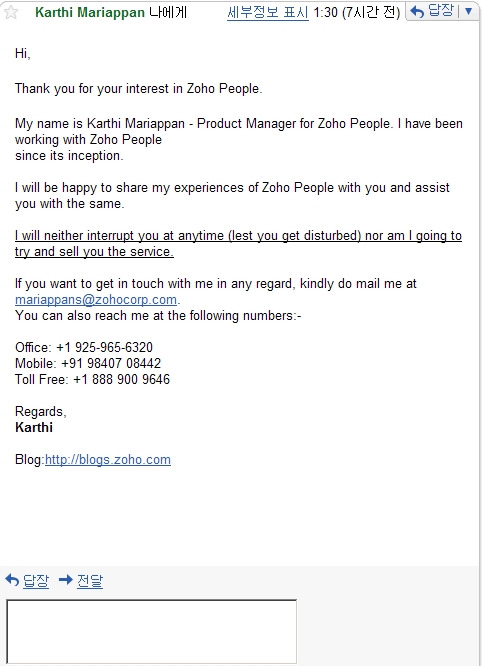Image resolution: width=482 pixels, height=666 pixels.
Task: Click the forward arrow icon at bottom
Action: tap(66, 579)
